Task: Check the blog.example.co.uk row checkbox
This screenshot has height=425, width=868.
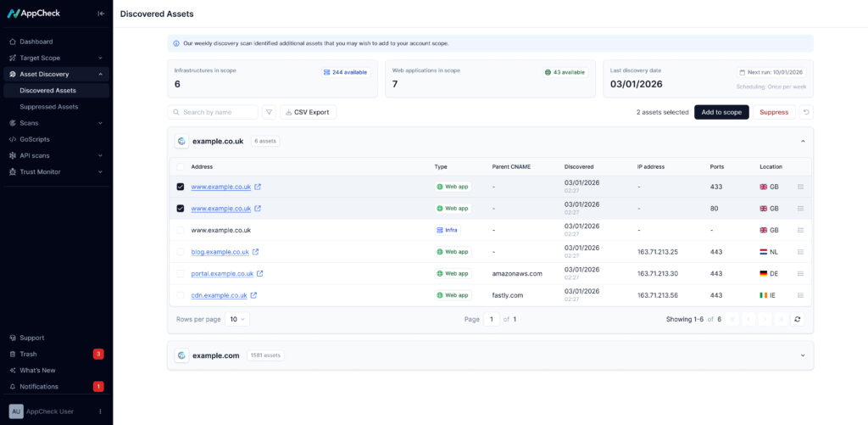Action: (x=180, y=252)
